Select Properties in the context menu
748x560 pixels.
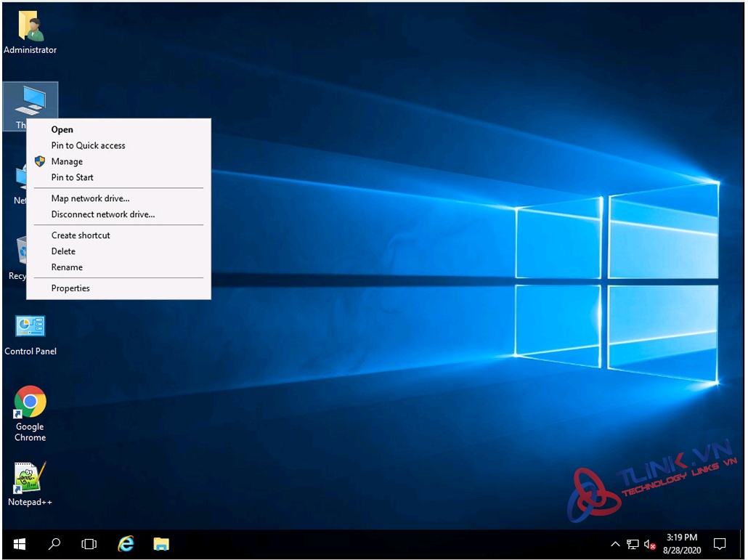70,288
